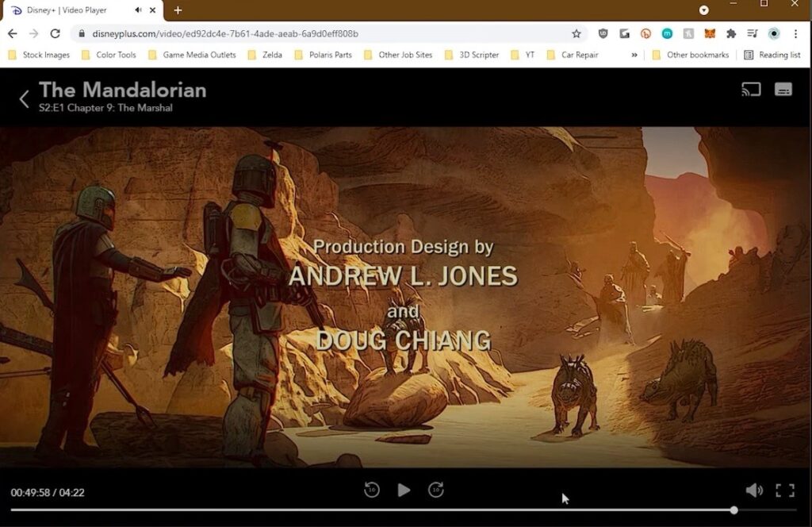This screenshot has height=527, width=812.
Task: Click the tab search dropdown circle
Action: point(704,10)
